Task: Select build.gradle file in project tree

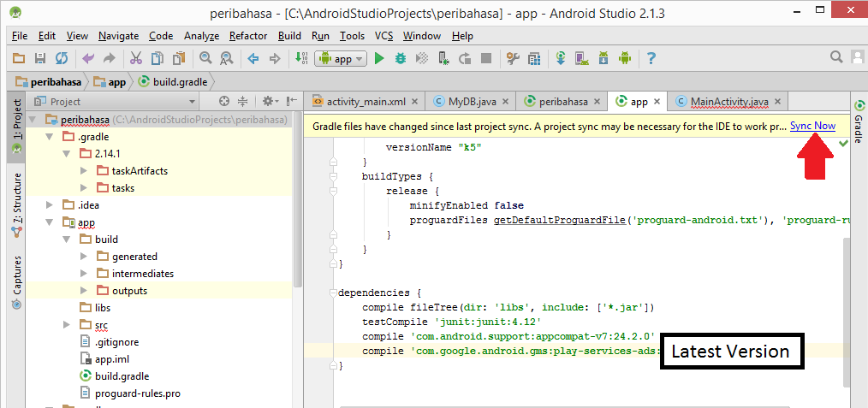Action: click(114, 376)
